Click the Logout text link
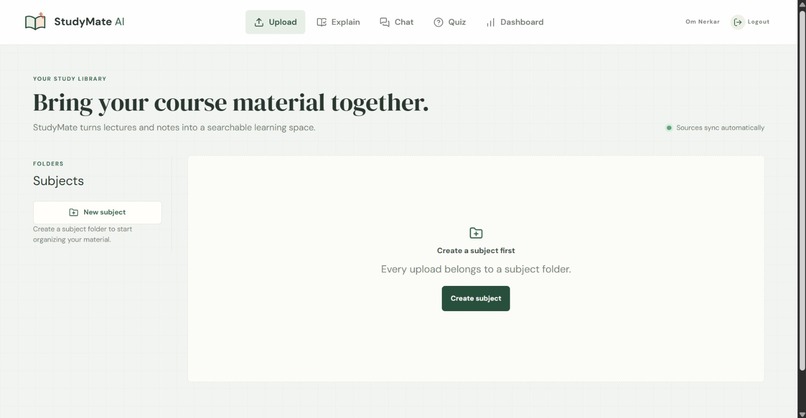Screen dimensions: 806x418 (x=758, y=22)
